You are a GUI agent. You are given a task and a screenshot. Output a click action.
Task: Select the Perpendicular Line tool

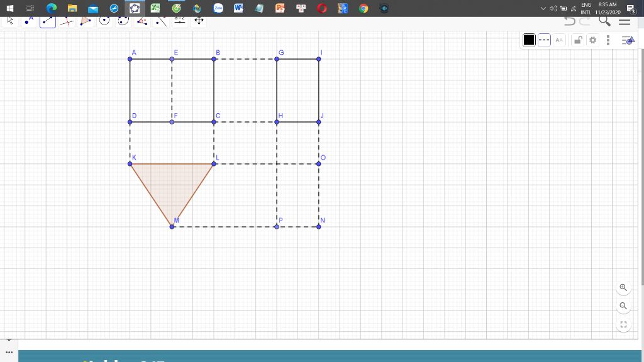pyautogui.click(x=67, y=21)
